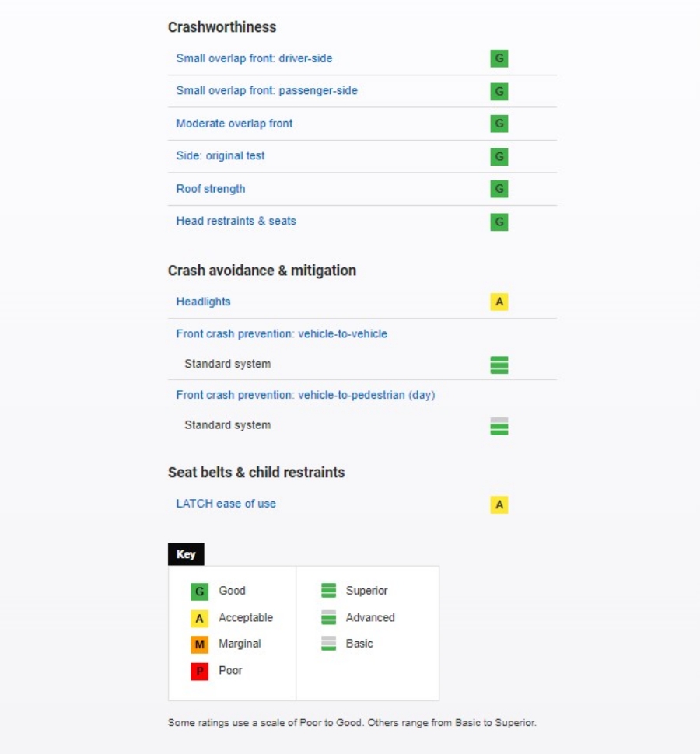Screen dimensions: 700x754
Task: Open Side: original test details
Action: [220, 155]
